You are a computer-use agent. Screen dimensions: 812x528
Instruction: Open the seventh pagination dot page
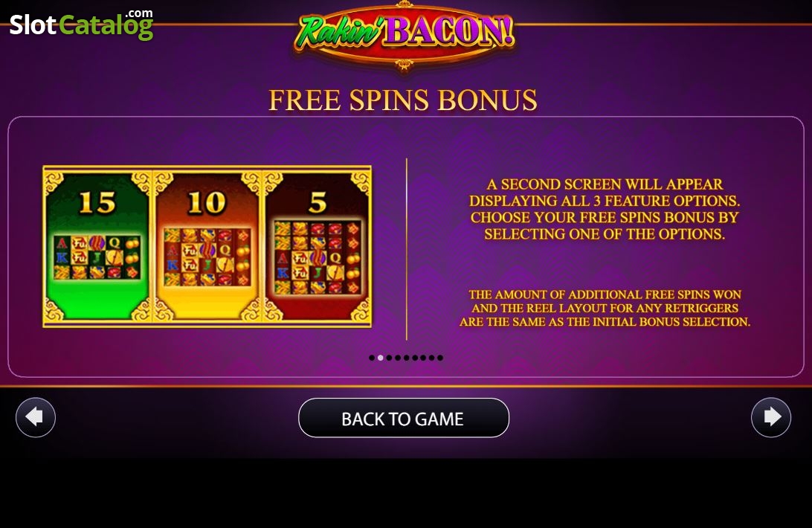coord(423,358)
